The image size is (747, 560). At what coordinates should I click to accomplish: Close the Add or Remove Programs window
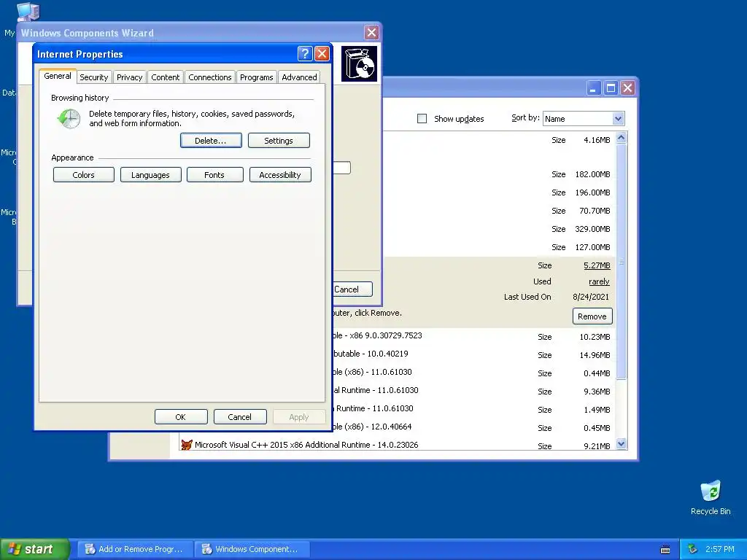[x=628, y=88]
